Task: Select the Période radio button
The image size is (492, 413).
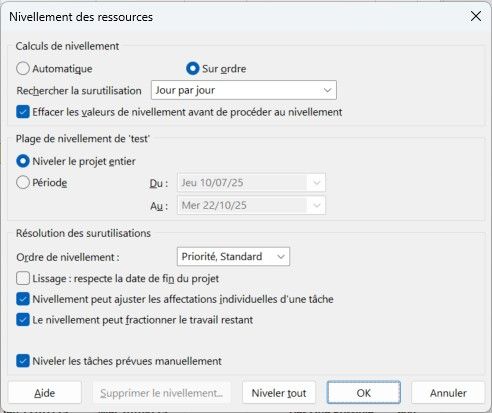Action: (23, 183)
